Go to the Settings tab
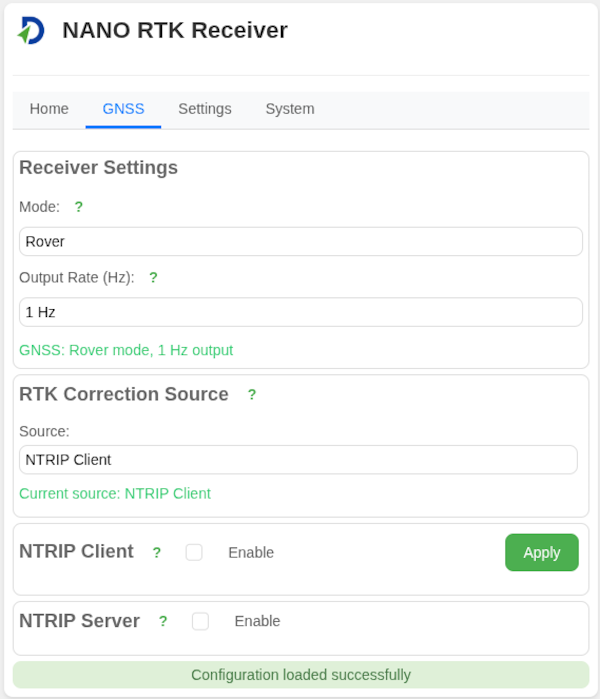Screen dimensions: 600x699 click(205, 109)
